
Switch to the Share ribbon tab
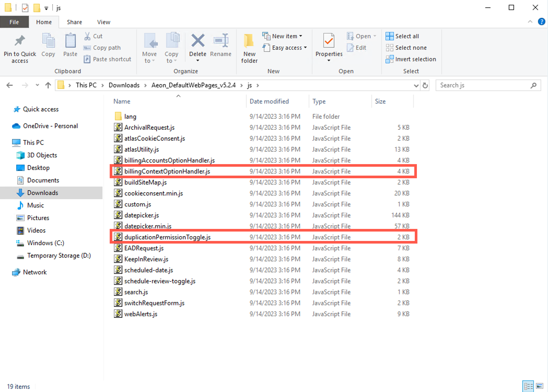coord(74,22)
